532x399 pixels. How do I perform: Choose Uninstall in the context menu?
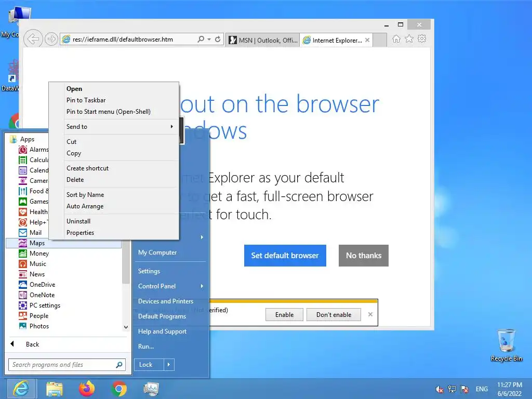[78, 221]
